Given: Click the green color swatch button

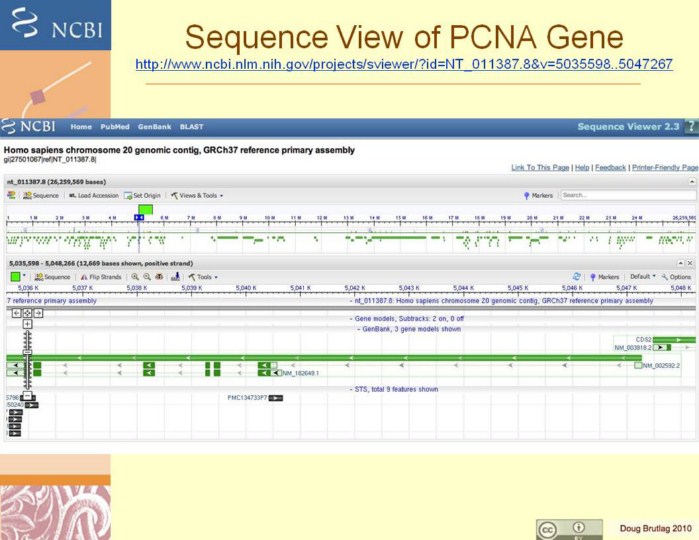Looking at the screenshot, I should pos(18,277).
